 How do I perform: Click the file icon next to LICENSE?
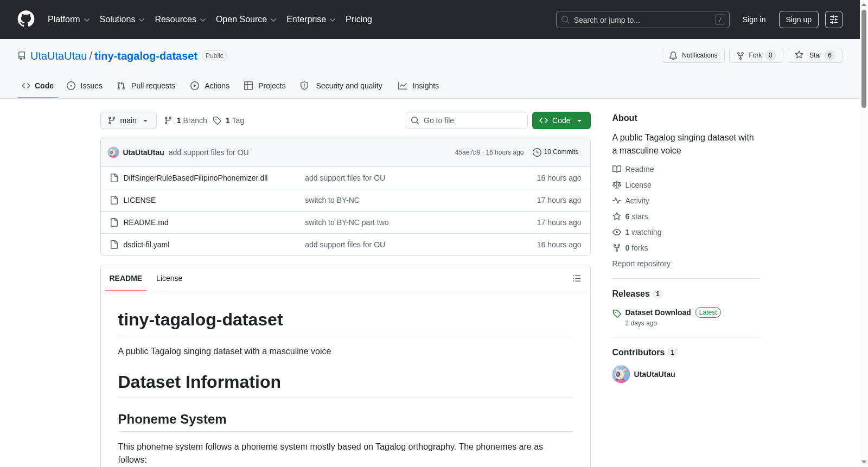pyautogui.click(x=114, y=200)
